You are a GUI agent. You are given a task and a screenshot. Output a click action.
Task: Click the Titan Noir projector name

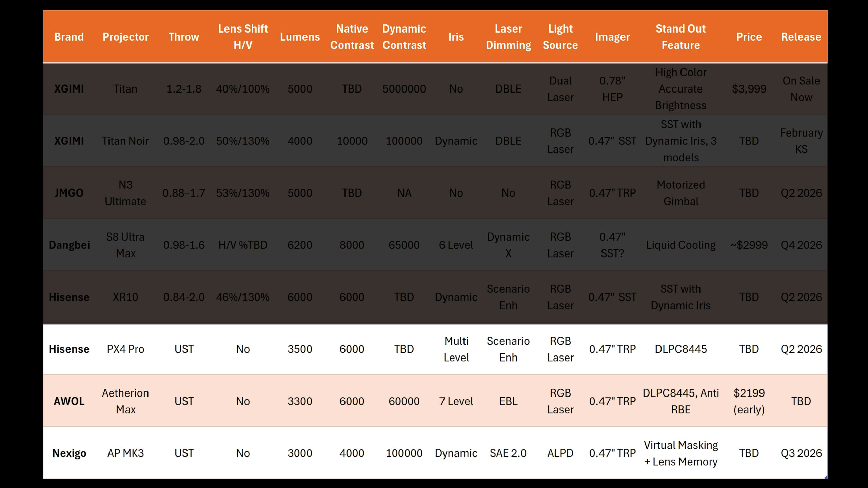pyautogui.click(x=125, y=141)
